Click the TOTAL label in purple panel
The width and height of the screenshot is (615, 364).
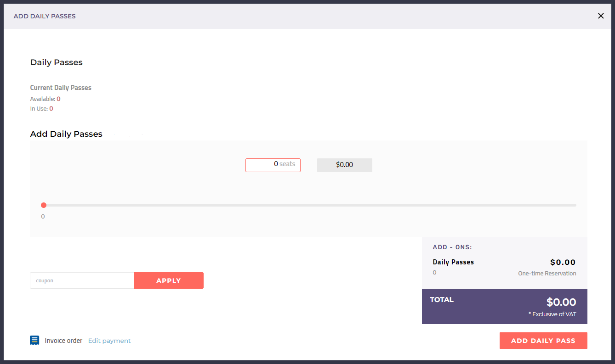click(x=442, y=300)
